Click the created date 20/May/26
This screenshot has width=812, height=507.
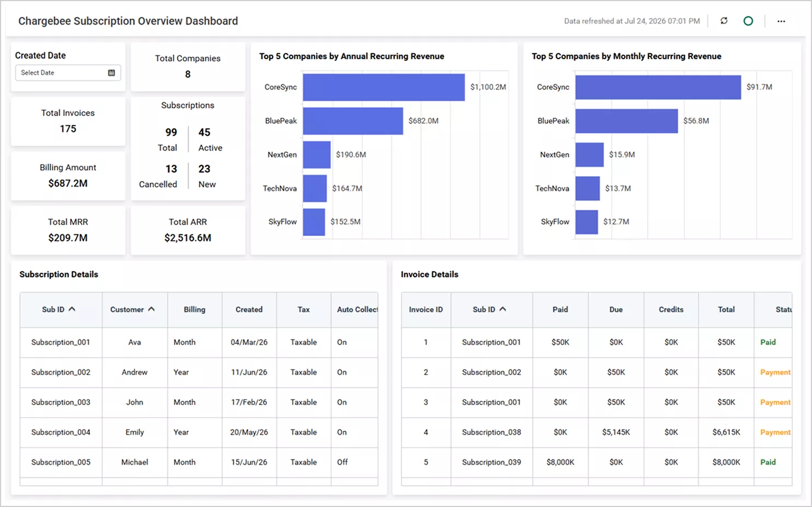point(249,433)
